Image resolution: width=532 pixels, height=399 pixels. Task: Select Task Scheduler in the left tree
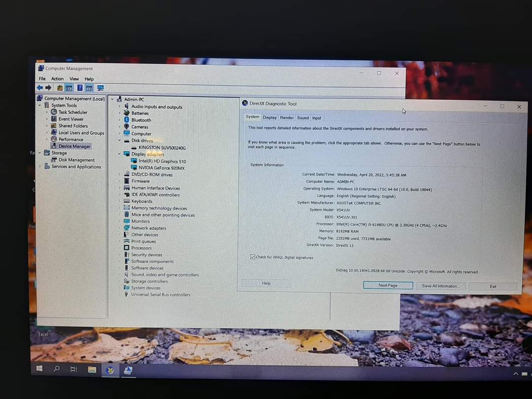[72, 112]
